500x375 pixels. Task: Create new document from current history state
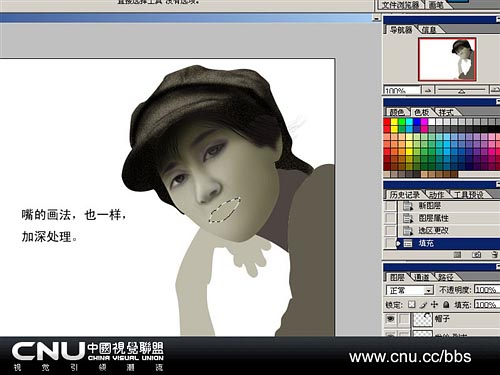pos(457,255)
